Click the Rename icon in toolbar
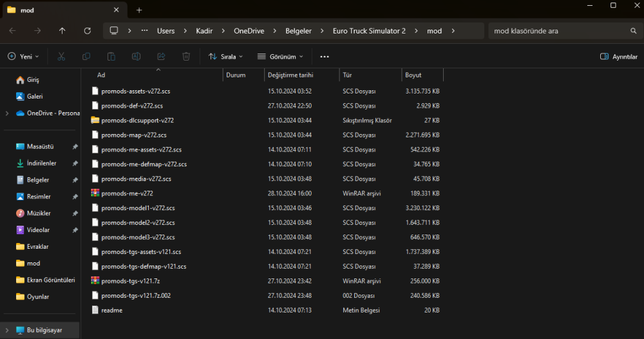This screenshot has width=644, height=339. pos(137,57)
